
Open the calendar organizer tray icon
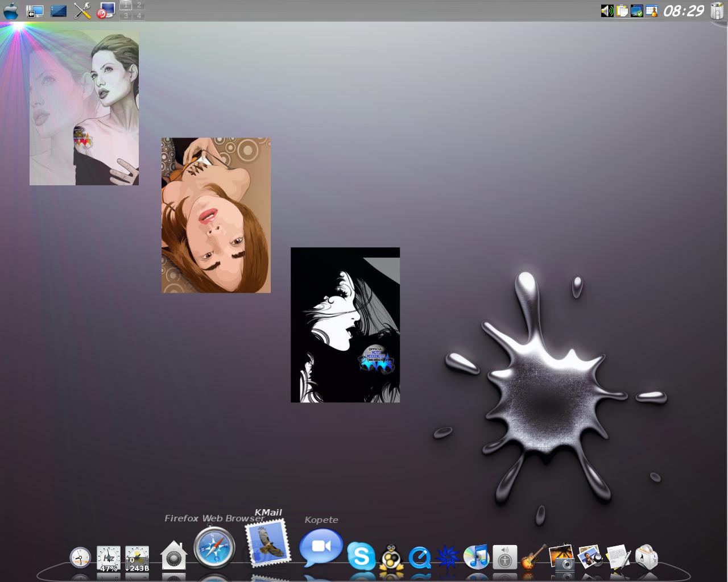[652, 11]
